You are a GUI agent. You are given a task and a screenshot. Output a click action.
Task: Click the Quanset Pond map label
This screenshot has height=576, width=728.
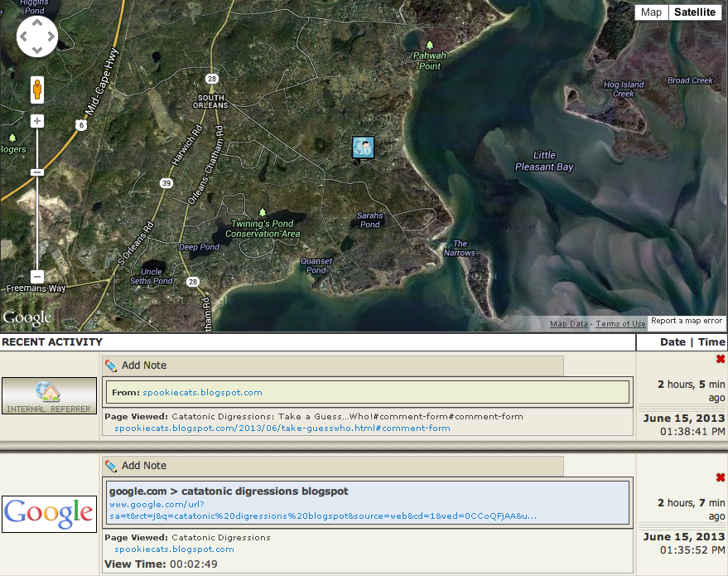click(316, 265)
